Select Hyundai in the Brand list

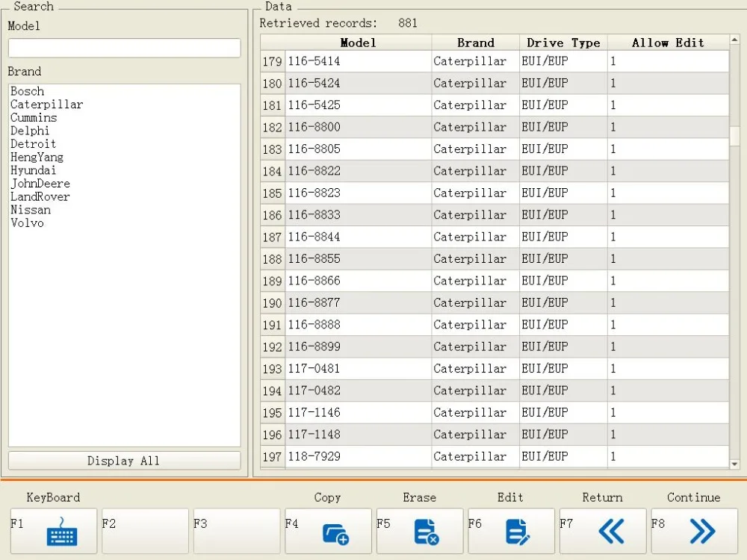point(33,170)
